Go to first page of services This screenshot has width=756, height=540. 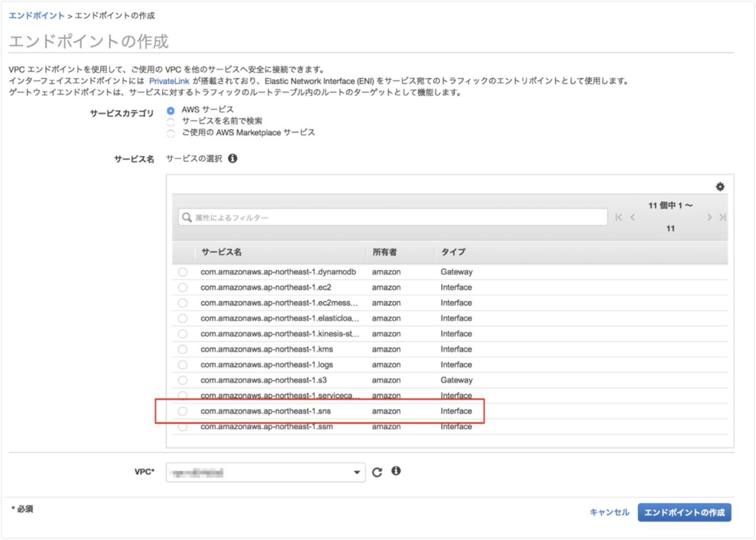pyautogui.click(x=618, y=217)
